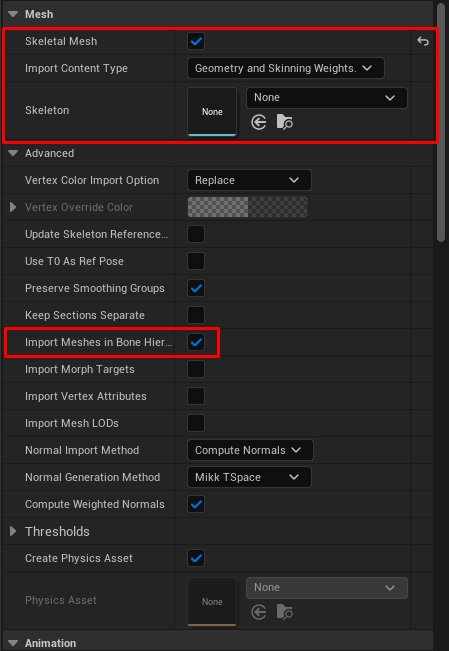Open the Skeleton None dropdown
Screen dimensions: 449x651
pyautogui.click(x=327, y=98)
